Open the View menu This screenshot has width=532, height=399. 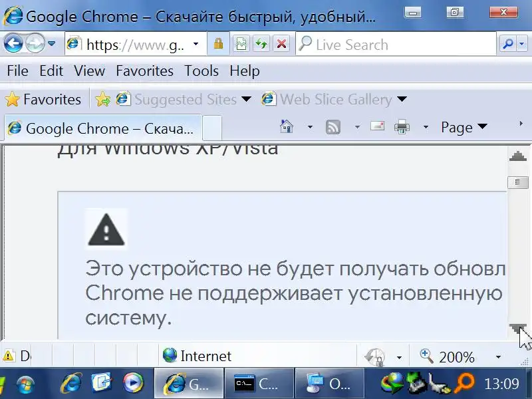point(90,71)
